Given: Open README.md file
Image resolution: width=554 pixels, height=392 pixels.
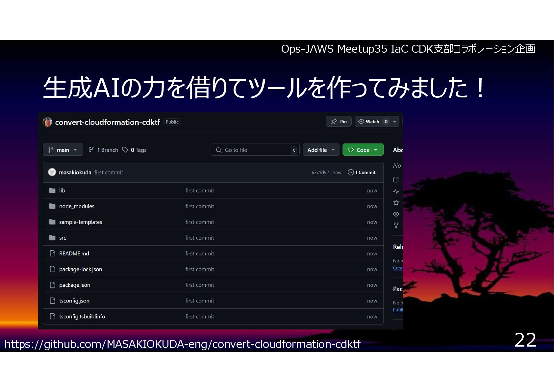Looking at the screenshot, I should tap(74, 253).
